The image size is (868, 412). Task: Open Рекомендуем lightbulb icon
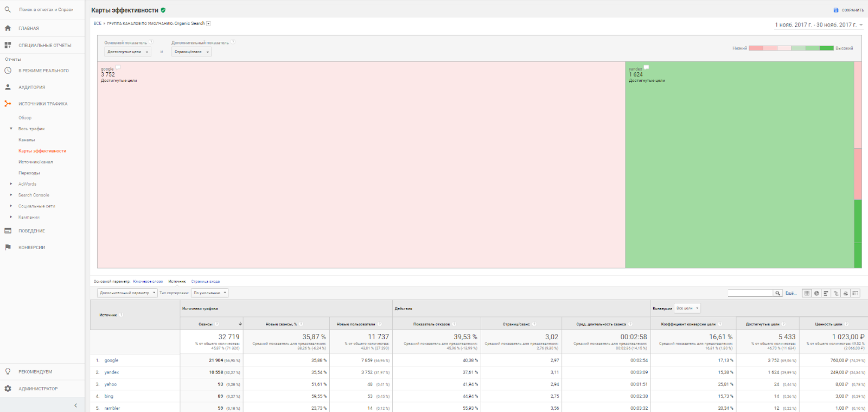pyautogui.click(x=8, y=372)
